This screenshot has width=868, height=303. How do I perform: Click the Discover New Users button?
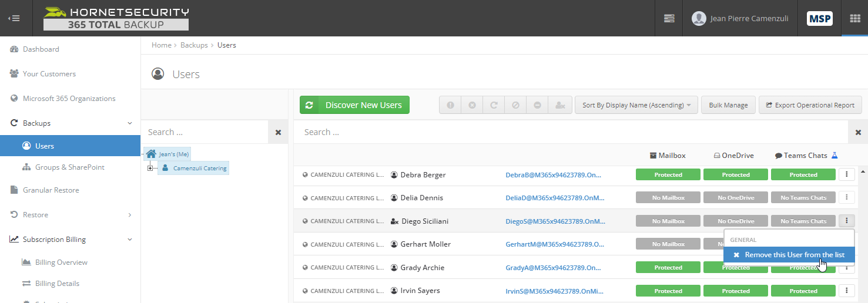coord(354,105)
